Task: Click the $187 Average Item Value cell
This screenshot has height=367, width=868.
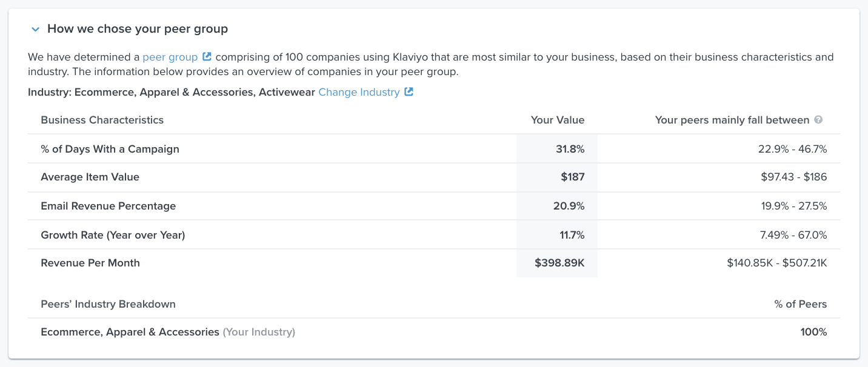Action: coord(573,177)
